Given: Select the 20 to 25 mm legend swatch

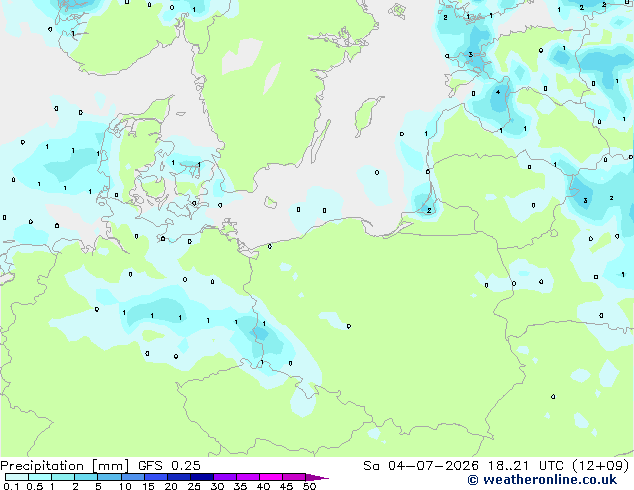Looking at the screenshot, I should (179, 477).
